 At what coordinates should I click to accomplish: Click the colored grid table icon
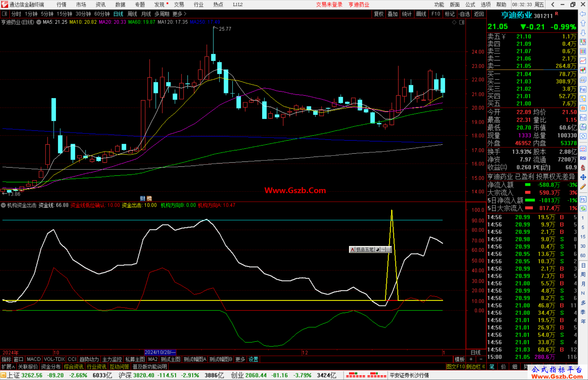pyautogui.click(x=583, y=51)
